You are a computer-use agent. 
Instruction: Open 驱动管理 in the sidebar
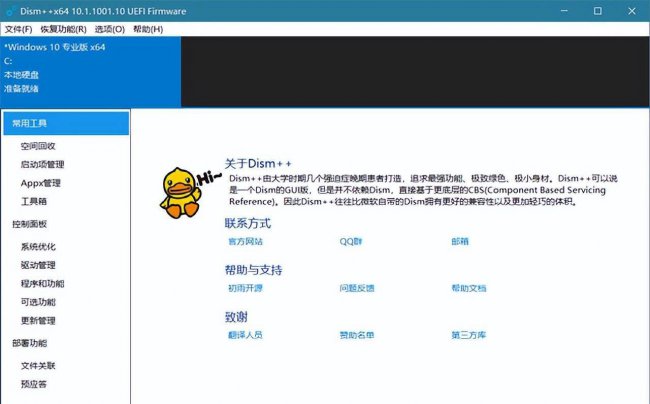(x=38, y=265)
